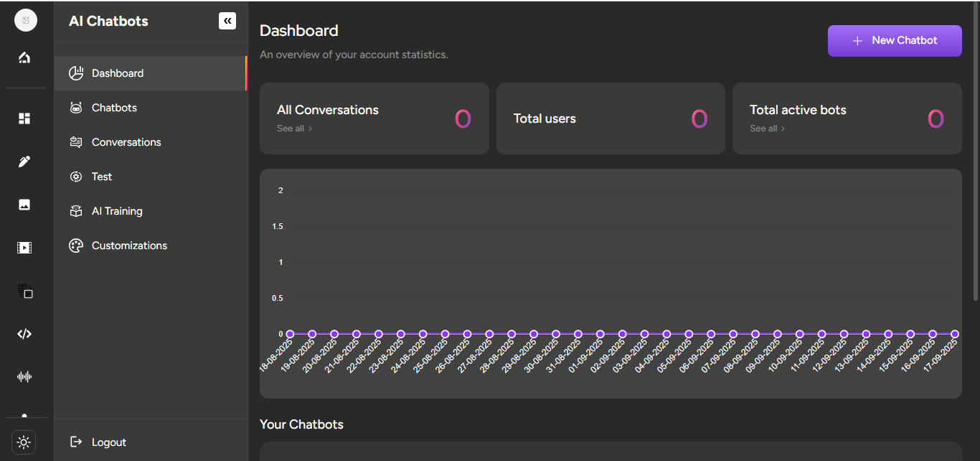Open the dashboard grid icon in rail
The height and width of the screenshot is (461, 980).
pos(24,118)
